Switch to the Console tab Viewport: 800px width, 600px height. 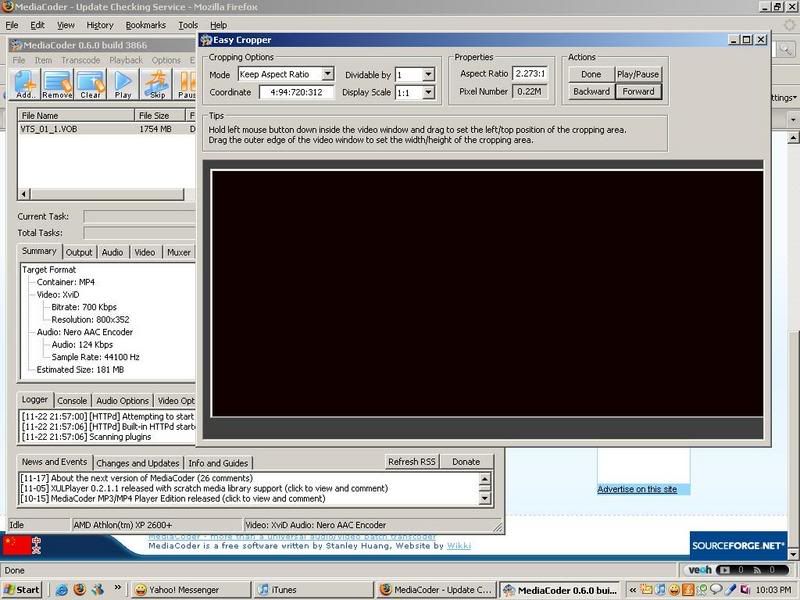(72, 401)
